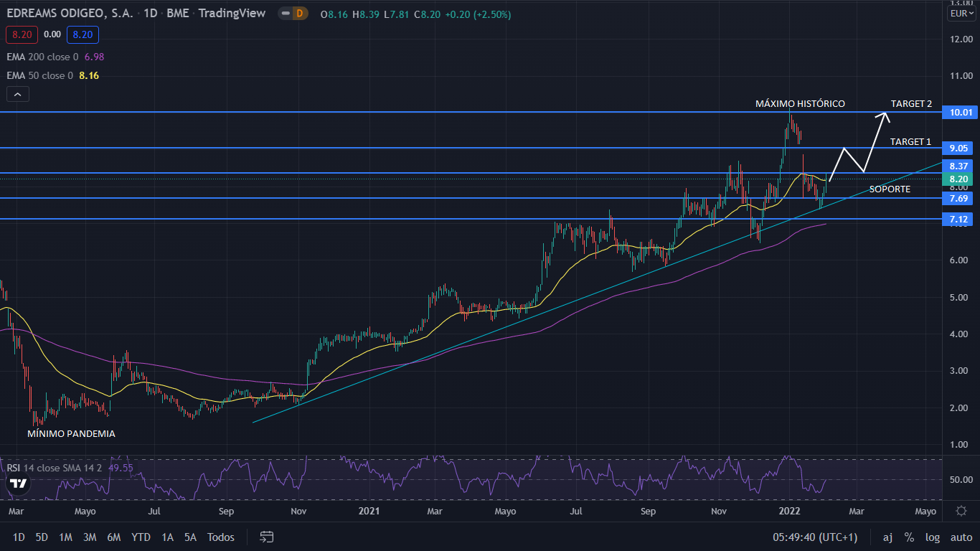The image size is (980, 551).
Task: Click the TradingView logo badge
Action: (x=19, y=484)
